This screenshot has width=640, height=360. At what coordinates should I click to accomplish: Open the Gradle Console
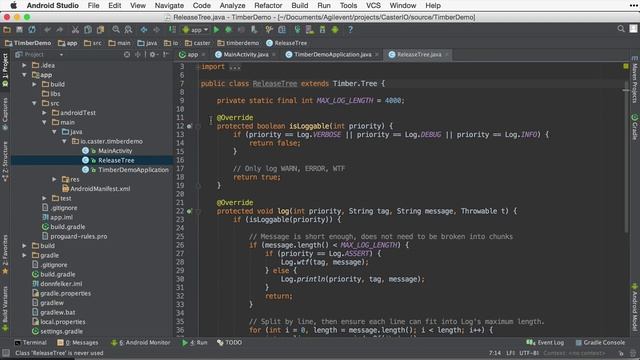pos(600,343)
